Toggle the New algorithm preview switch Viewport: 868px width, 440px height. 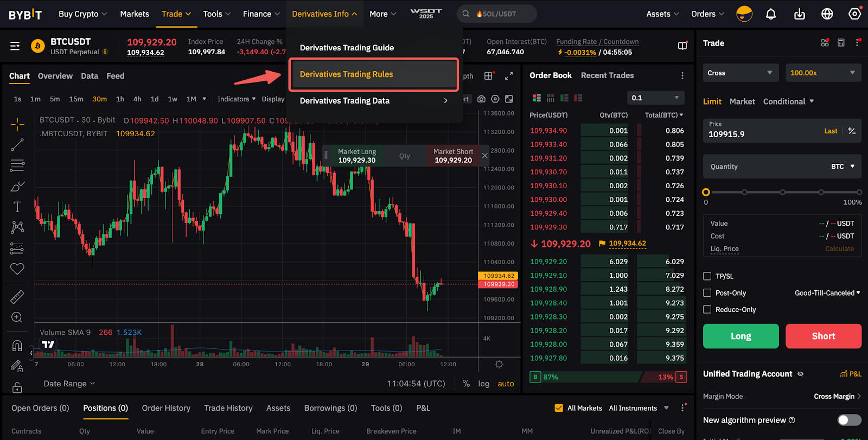point(849,420)
